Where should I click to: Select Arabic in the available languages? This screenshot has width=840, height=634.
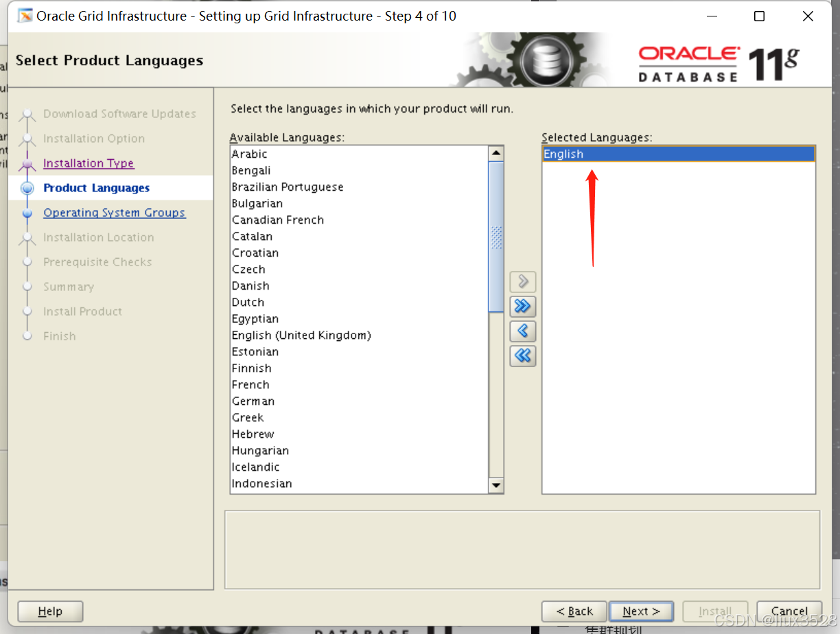click(x=359, y=154)
